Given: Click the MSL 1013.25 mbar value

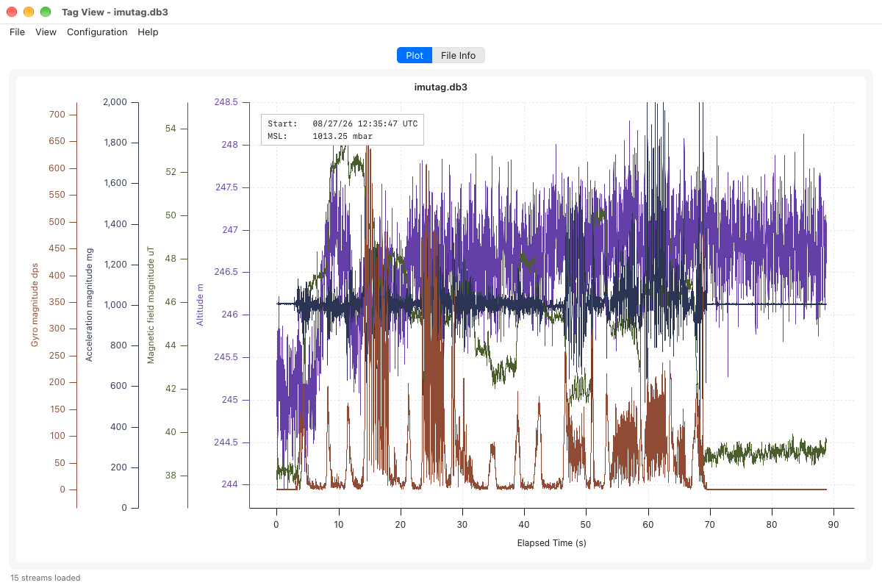Looking at the screenshot, I should pos(344,136).
